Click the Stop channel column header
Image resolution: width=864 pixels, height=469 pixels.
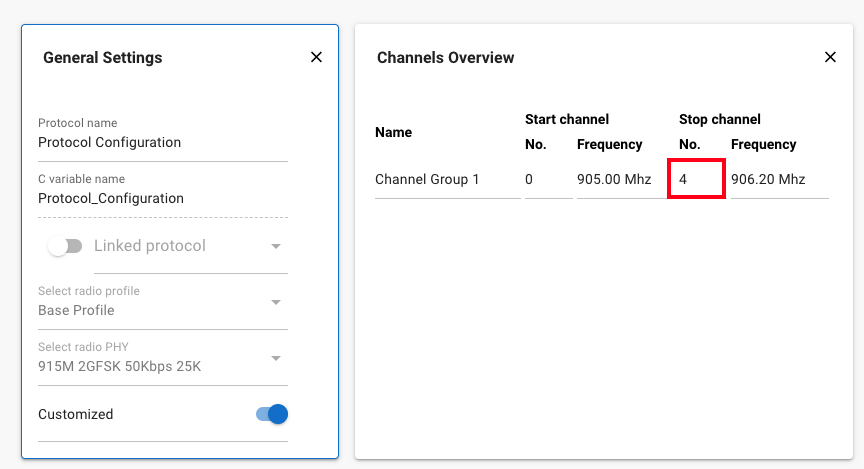719,119
